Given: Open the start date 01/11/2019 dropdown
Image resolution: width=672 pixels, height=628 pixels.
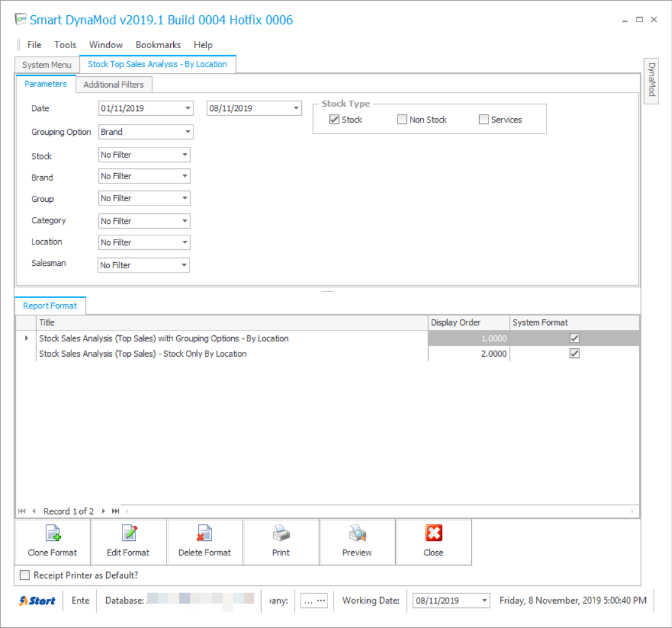Looking at the screenshot, I should tap(188, 108).
